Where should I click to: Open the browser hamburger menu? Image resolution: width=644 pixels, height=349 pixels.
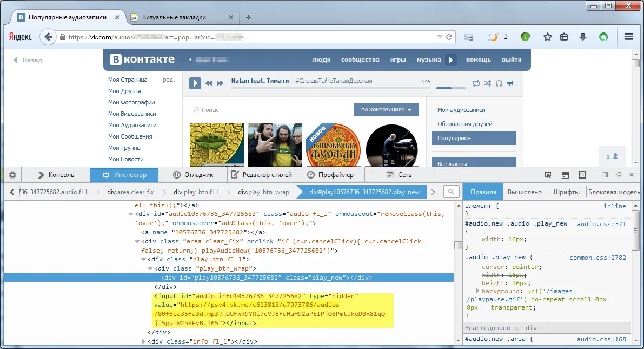point(628,37)
